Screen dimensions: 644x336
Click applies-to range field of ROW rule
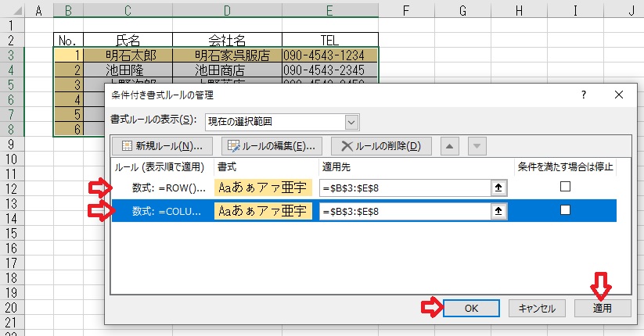click(403, 188)
